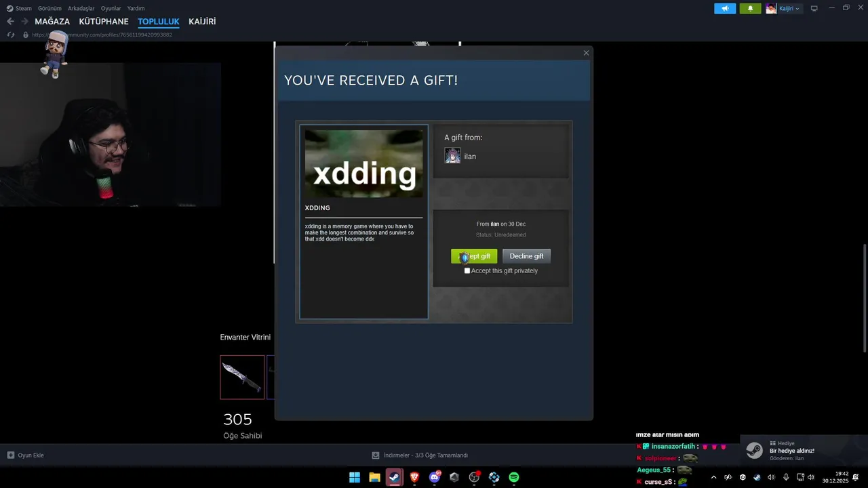Click the profile URL address field
The height and width of the screenshot is (488, 868).
point(102,35)
